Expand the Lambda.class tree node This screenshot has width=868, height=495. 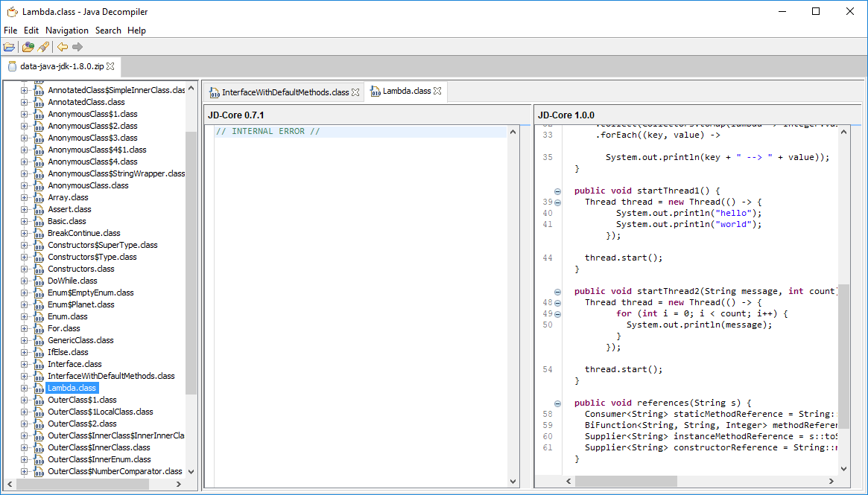click(x=25, y=388)
